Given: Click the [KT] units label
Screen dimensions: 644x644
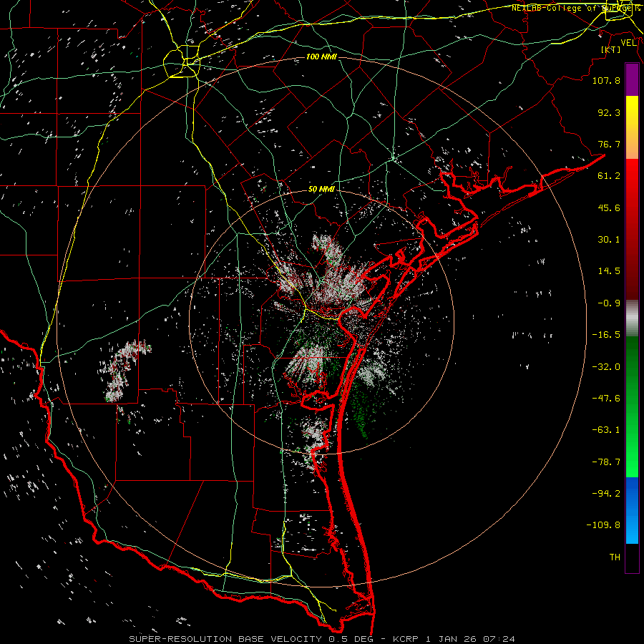Looking at the screenshot, I should pos(611,49).
